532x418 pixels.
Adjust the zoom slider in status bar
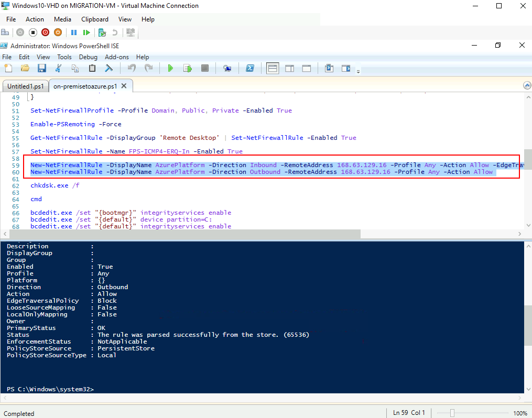(x=452, y=413)
